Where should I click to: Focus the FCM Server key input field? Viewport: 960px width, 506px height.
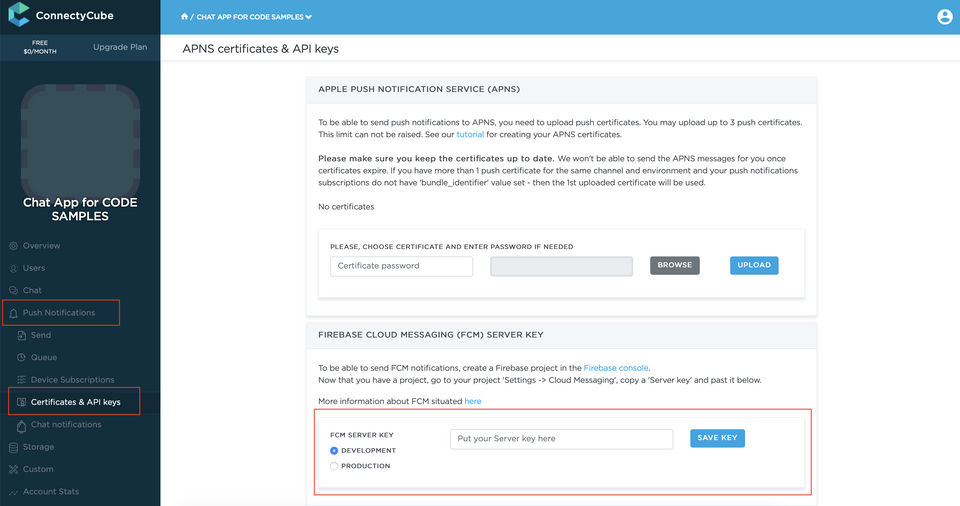tap(561, 439)
